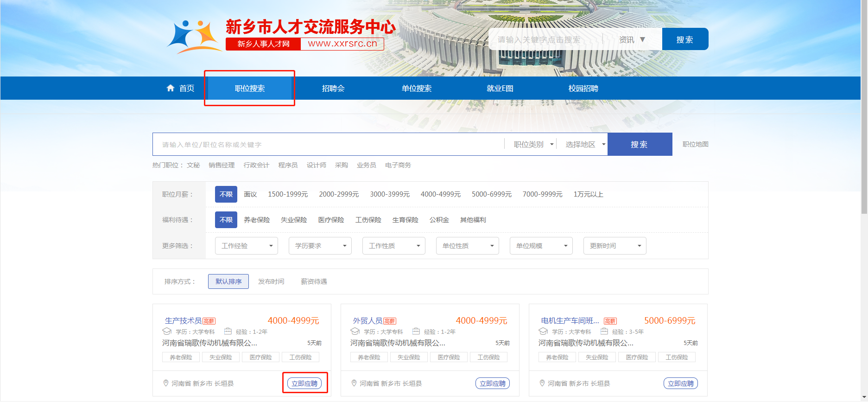Open the 职位类别 dropdown in search bar
The width and height of the screenshot is (868, 402).
(x=533, y=145)
